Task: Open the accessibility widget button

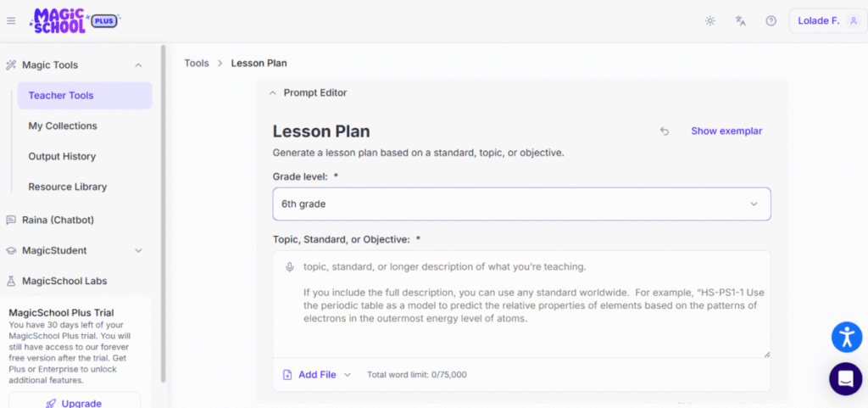Action: point(846,337)
